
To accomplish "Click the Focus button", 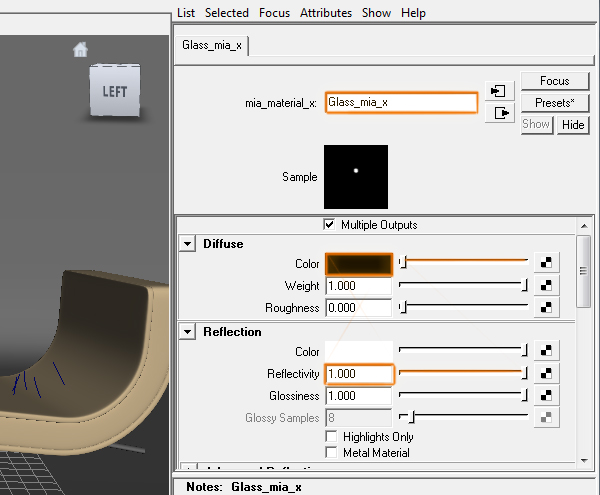I will pos(554,81).
